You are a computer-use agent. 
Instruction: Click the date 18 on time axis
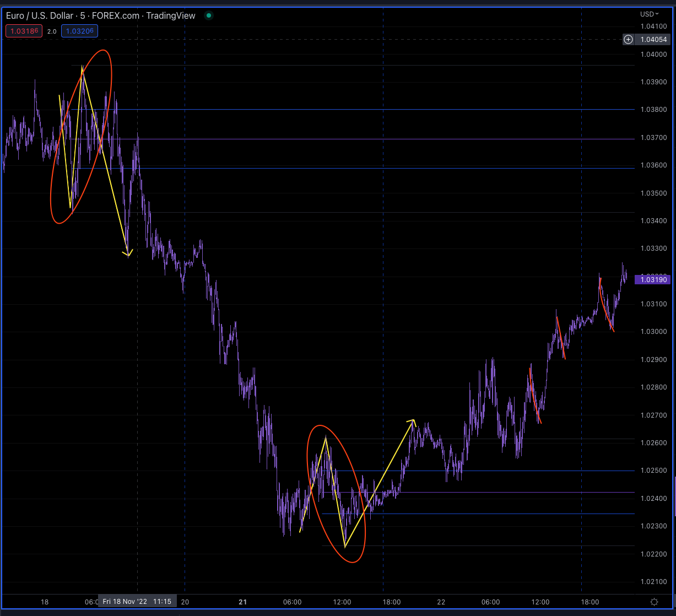pos(45,602)
